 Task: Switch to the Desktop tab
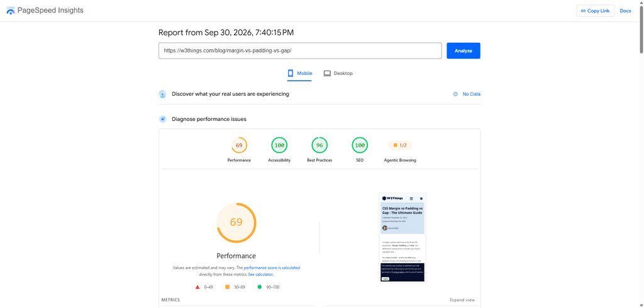(x=338, y=74)
